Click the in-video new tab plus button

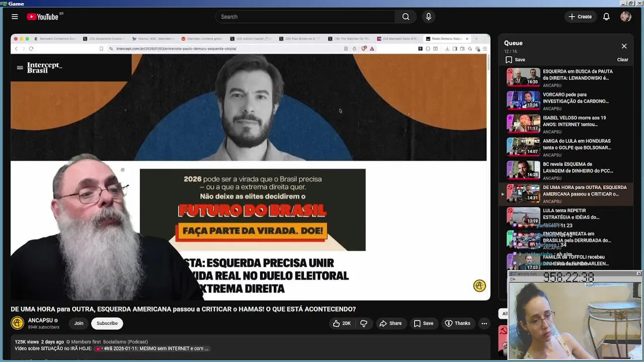click(476, 39)
